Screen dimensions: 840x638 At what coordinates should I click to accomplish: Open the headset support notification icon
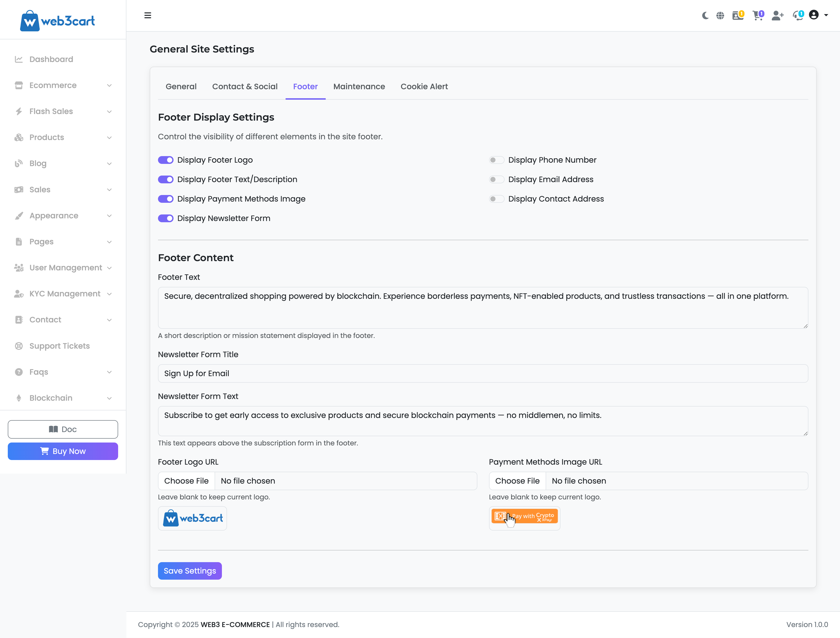[x=797, y=16]
